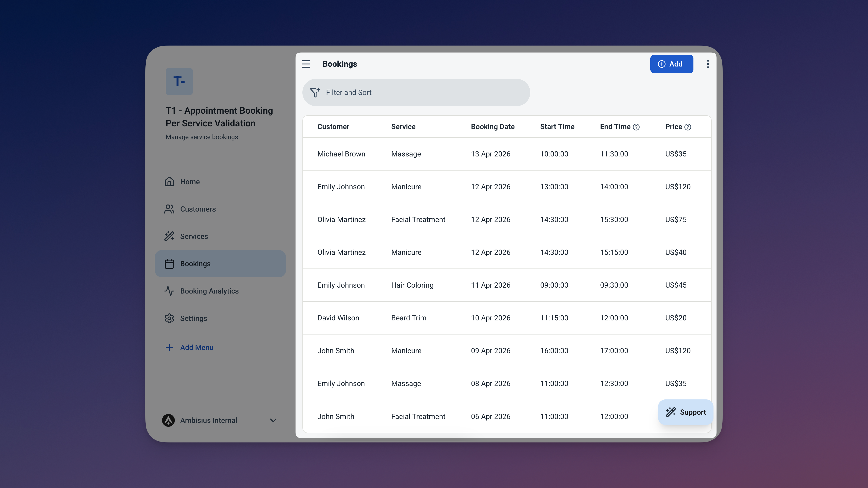Click the Ambisius Internal avatar icon
The image size is (868, 488).
click(x=168, y=420)
